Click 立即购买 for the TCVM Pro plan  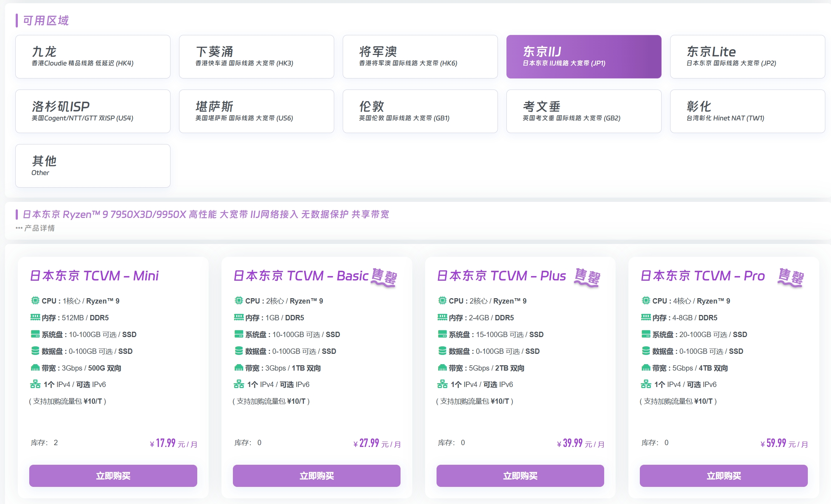pyautogui.click(x=724, y=475)
